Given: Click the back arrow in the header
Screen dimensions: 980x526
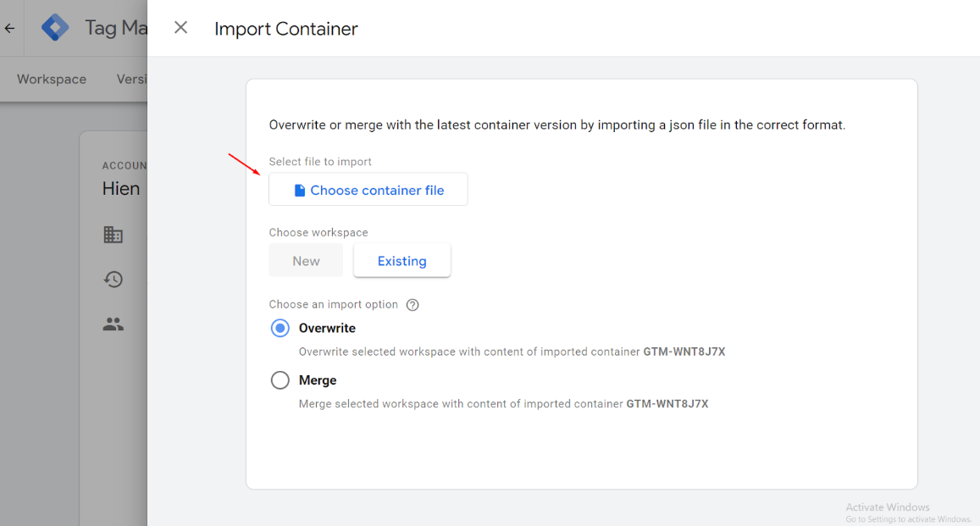Looking at the screenshot, I should point(10,28).
